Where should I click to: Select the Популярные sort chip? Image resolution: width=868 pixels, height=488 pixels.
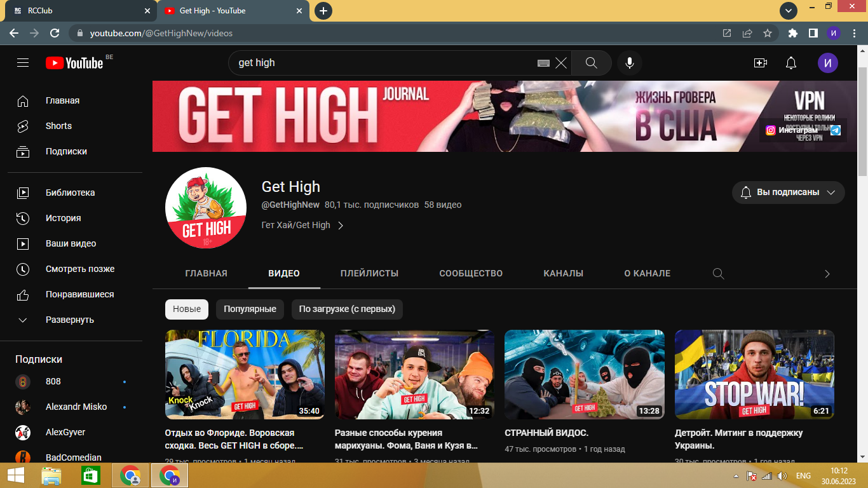tap(250, 309)
